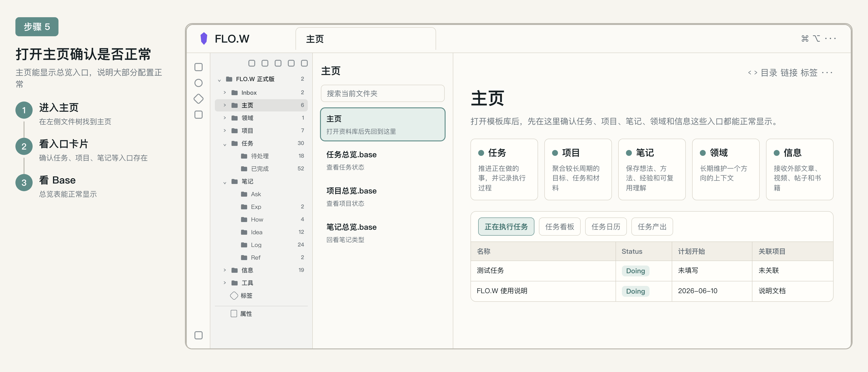Expand the Inbox folder chevron
The height and width of the screenshot is (372, 868).
pyautogui.click(x=225, y=92)
